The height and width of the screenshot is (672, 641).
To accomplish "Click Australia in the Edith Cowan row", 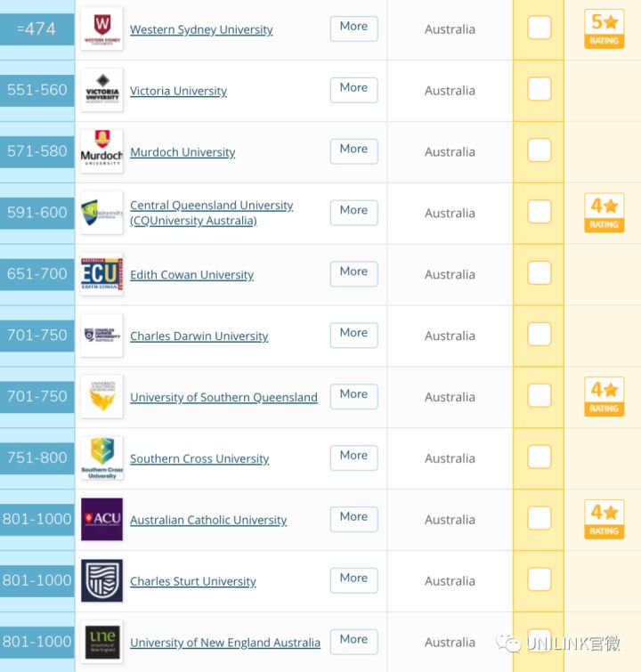I will click(450, 274).
